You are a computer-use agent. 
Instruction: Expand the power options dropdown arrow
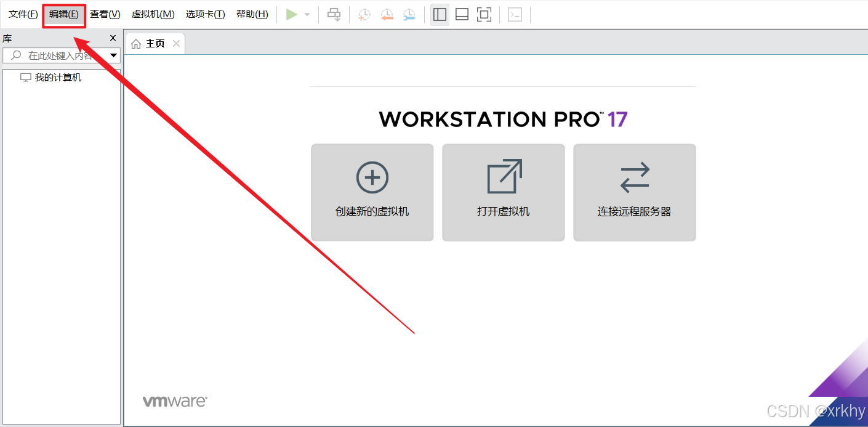click(x=307, y=14)
